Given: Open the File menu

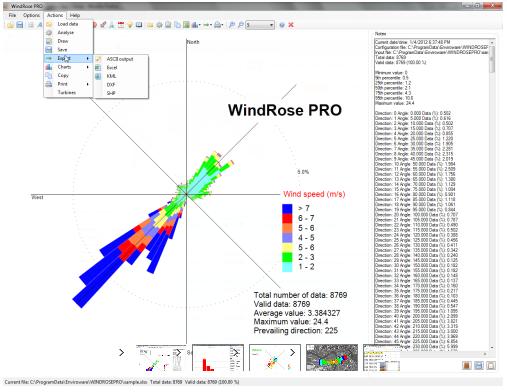Looking at the screenshot, I should tap(12, 15).
